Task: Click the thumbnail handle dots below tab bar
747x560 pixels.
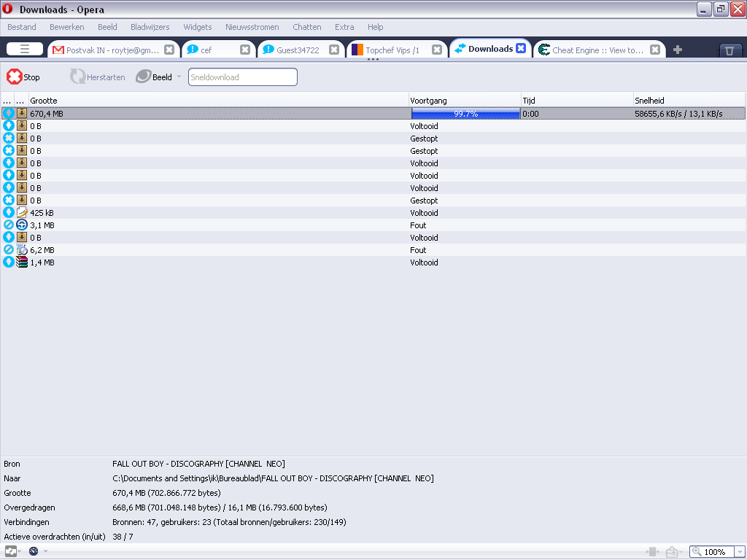Action: (x=373, y=60)
